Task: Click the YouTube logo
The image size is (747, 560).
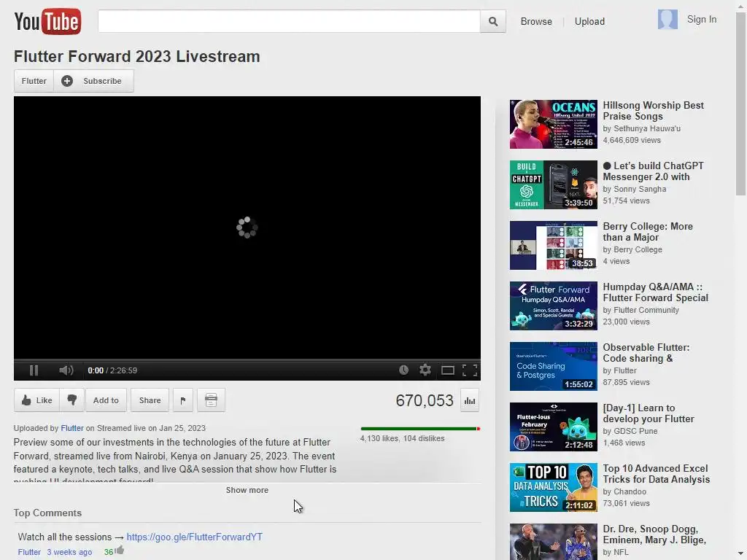Action: click(x=47, y=21)
